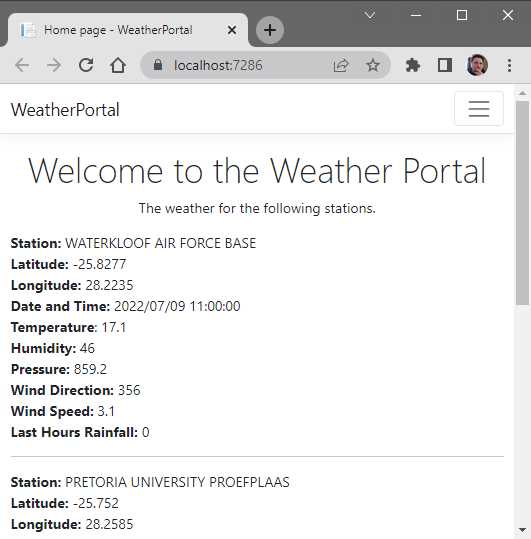Share this page using the share icon
The image size is (531, 539).
click(x=341, y=65)
